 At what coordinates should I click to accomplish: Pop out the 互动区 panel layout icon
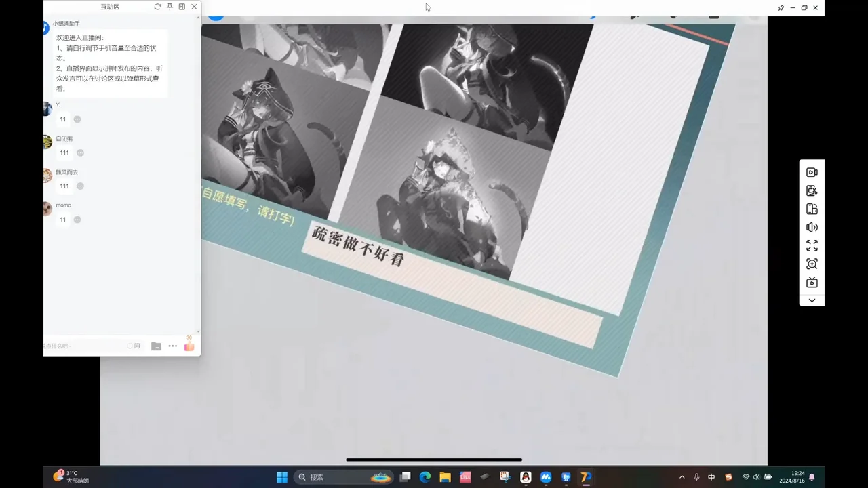tap(182, 7)
